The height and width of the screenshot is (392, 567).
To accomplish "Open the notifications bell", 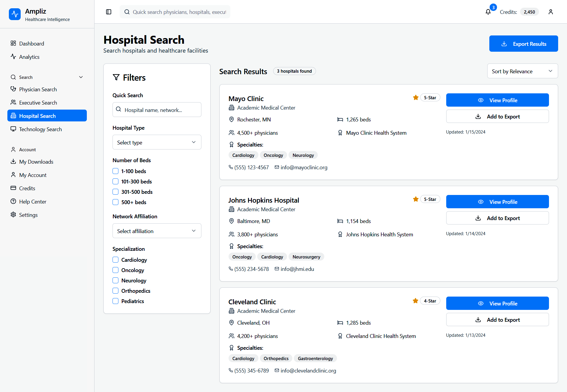I will pos(488,12).
